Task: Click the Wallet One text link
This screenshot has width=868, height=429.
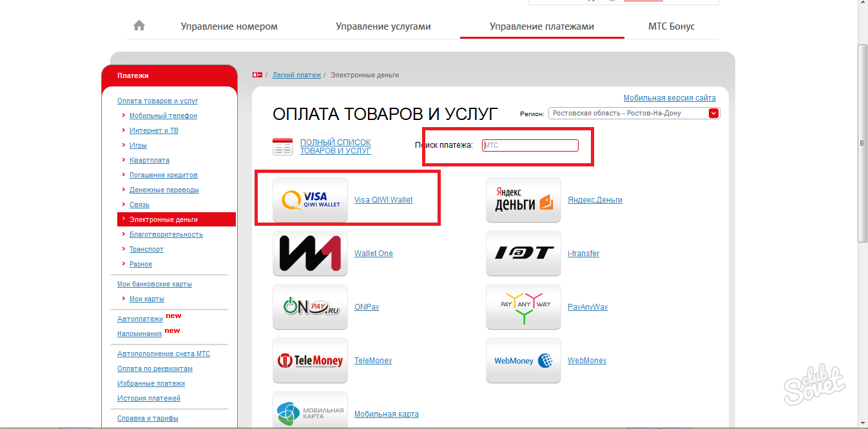Action: [x=374, y=254]
